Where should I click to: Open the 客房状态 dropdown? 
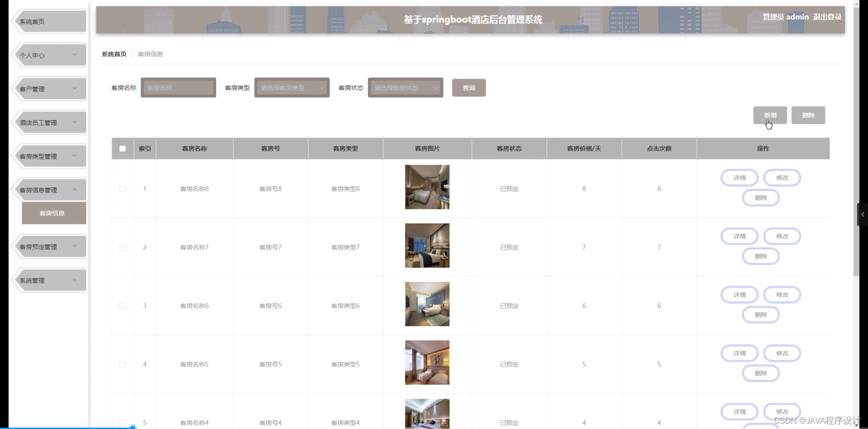click(x=405, y=88)
